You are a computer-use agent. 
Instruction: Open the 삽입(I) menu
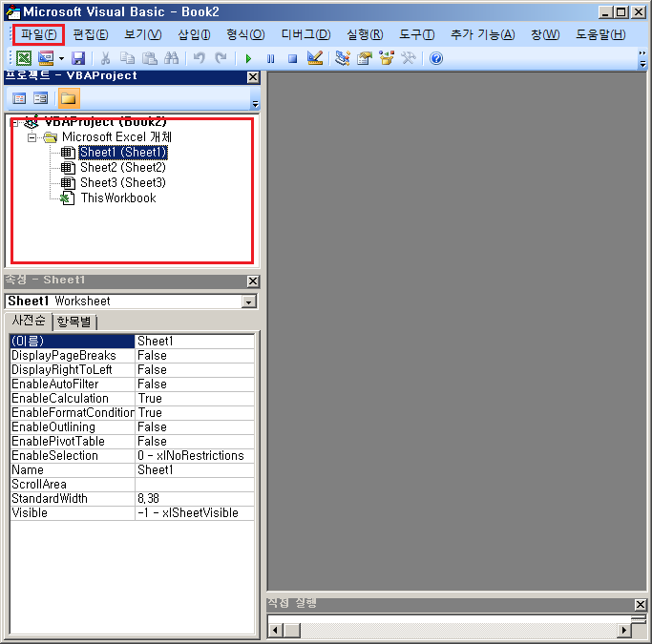click(194, 34)
